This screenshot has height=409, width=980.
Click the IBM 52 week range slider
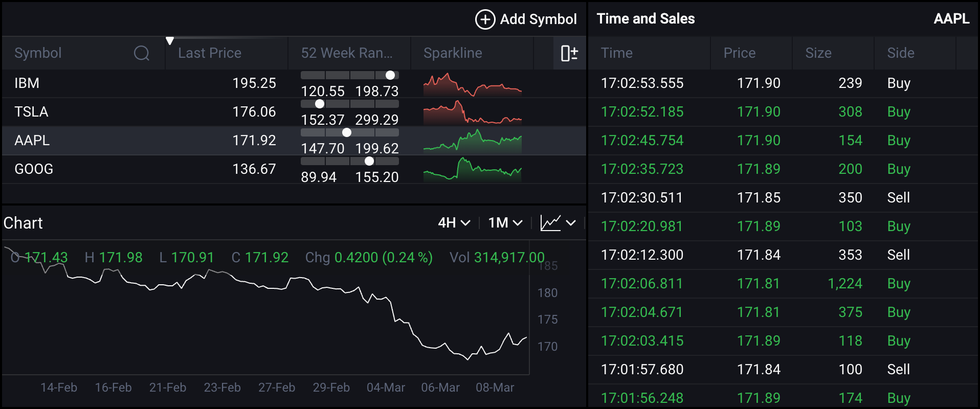pos(350,75)
